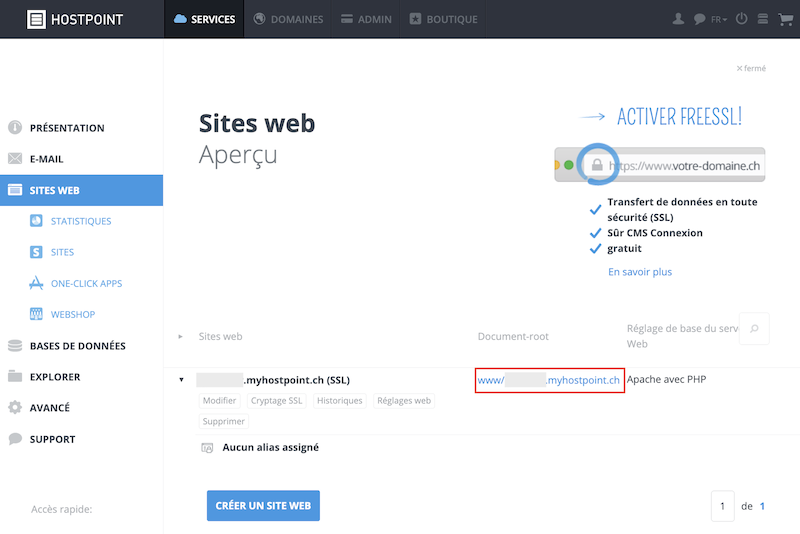Click the Créer un site web button
Image resolution: width=800 pixels, height=534 pixels.
(x=263, y=505)
